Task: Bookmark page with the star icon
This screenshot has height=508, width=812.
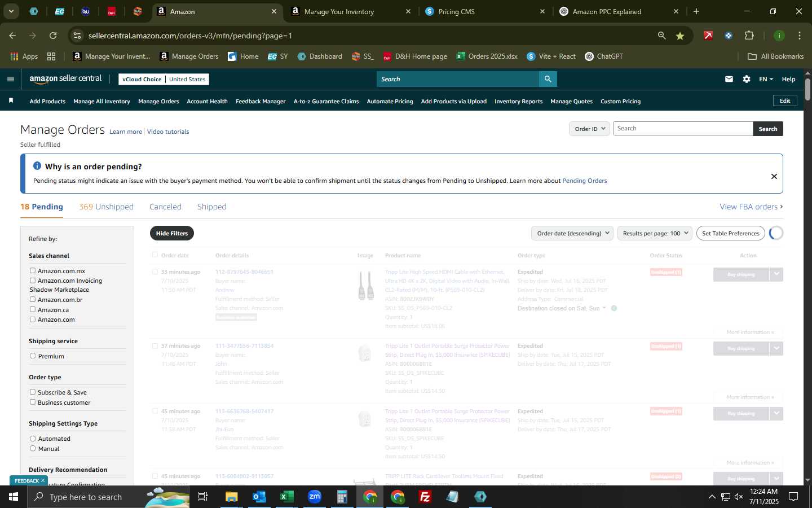Action: [x=680, y=36]
